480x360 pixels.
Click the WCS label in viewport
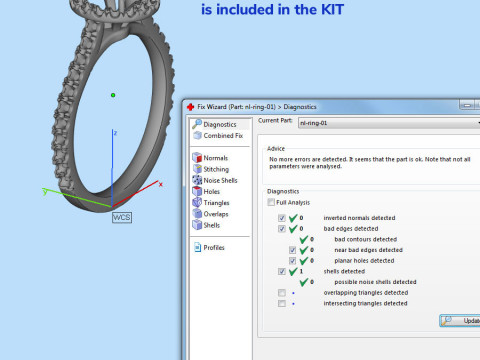coord(122,217)
